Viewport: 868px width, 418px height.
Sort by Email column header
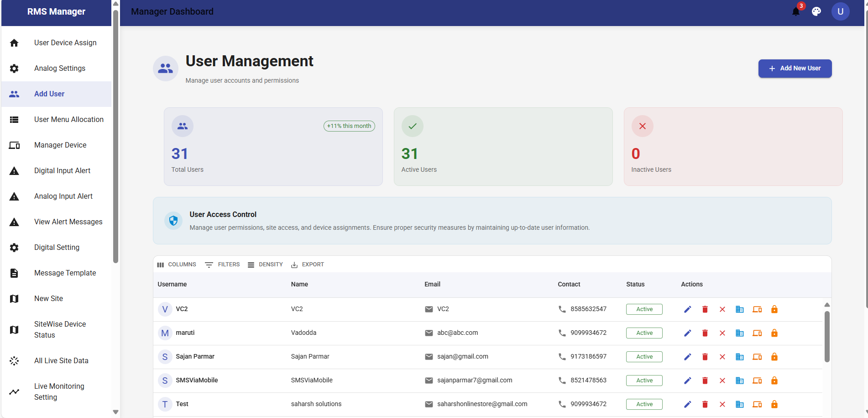click(x=432, y=284)
